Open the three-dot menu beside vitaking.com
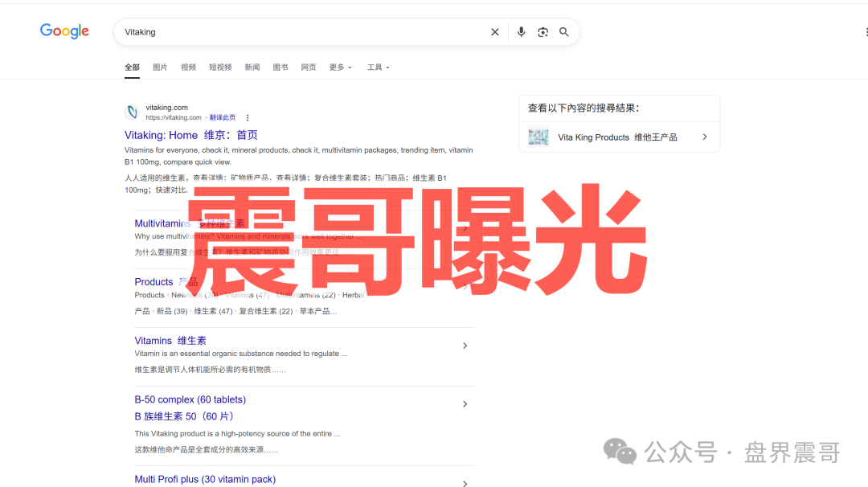 [x=247, y=117]
